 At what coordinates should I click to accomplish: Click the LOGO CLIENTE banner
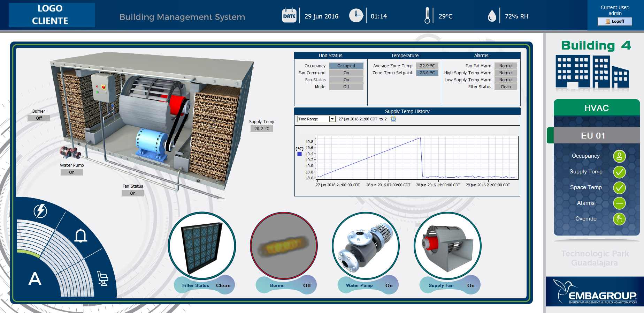[52, 15]
